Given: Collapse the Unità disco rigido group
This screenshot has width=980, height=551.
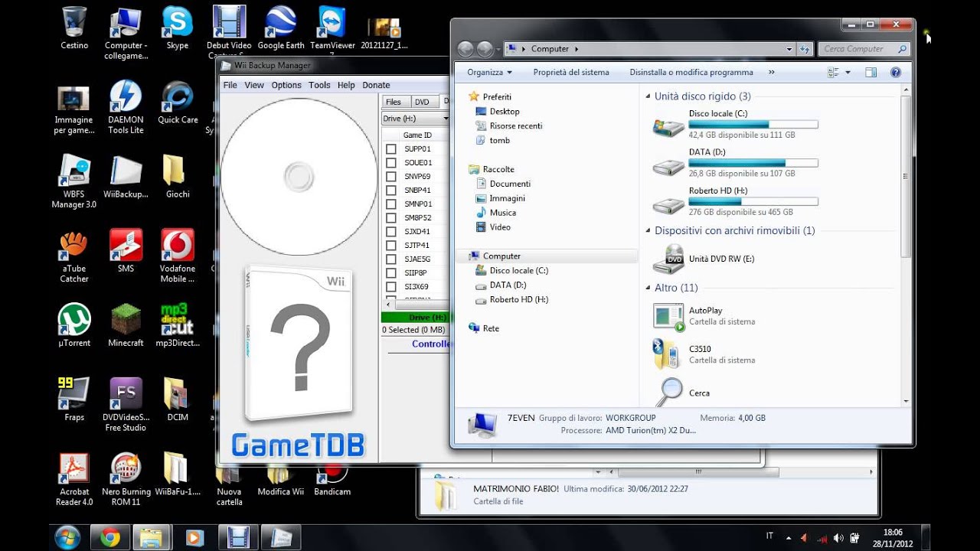Looking at the screenshot, I should [x=648, y=96].
